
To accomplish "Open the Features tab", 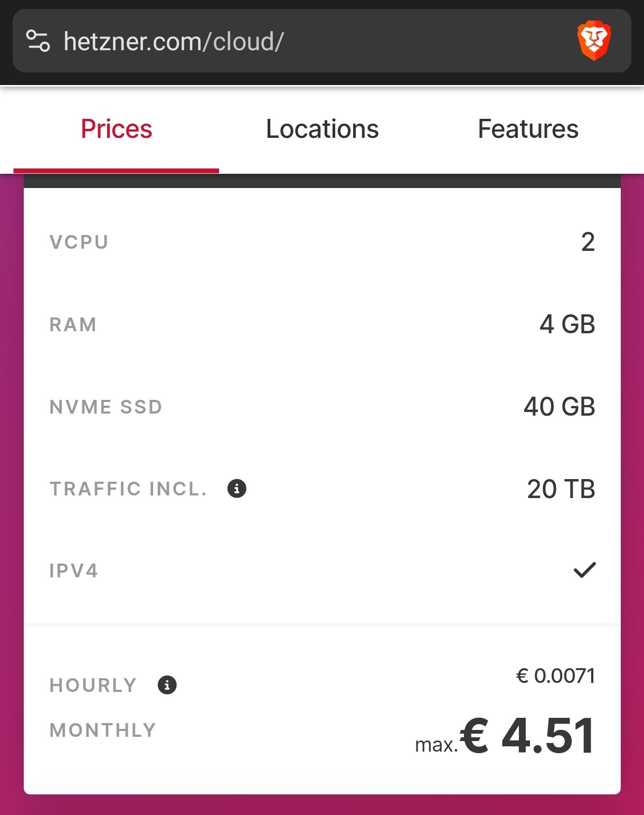I will [528, 129].
